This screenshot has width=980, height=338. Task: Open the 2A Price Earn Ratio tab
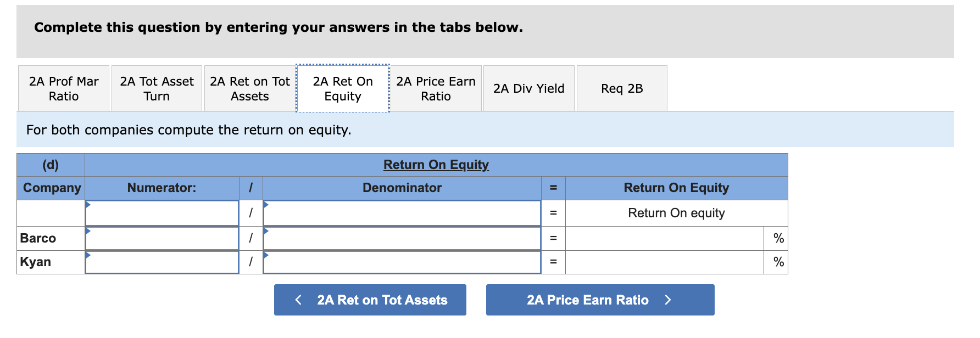coord(436,88)
